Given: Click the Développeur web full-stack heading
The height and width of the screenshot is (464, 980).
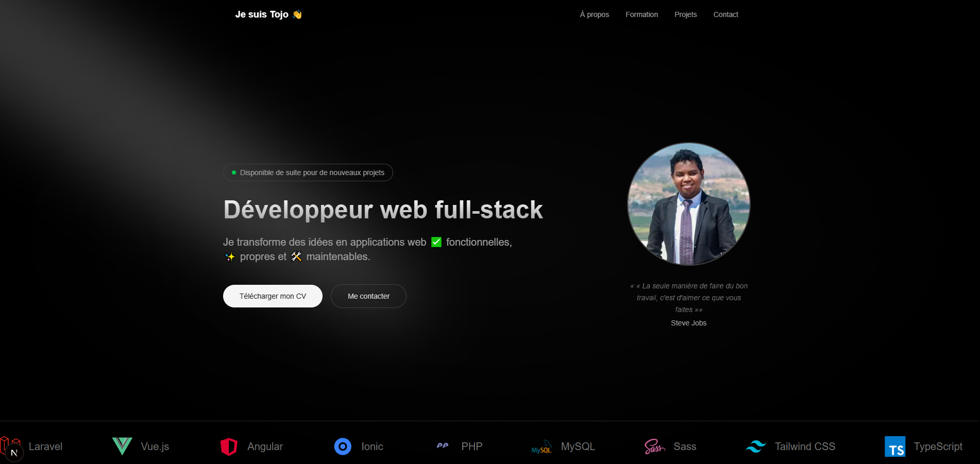Looking at the screenshot, I should (383, 210).
